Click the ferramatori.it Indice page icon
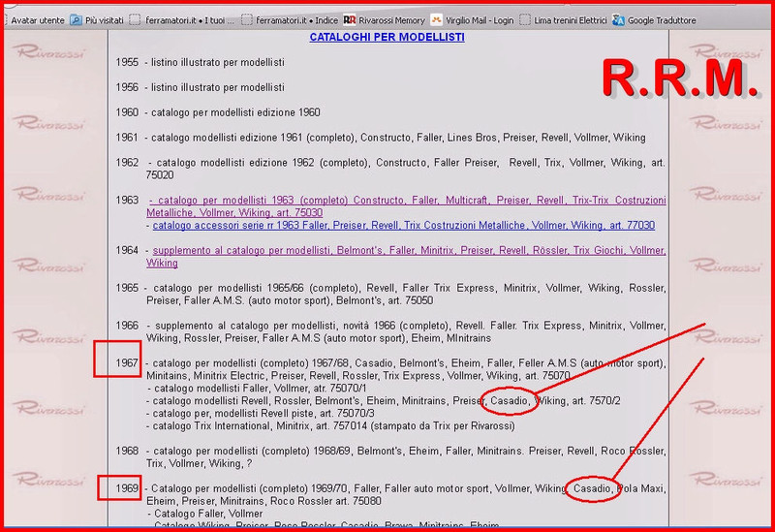Viewport: 775px width, 532px height. coord(246,20)
